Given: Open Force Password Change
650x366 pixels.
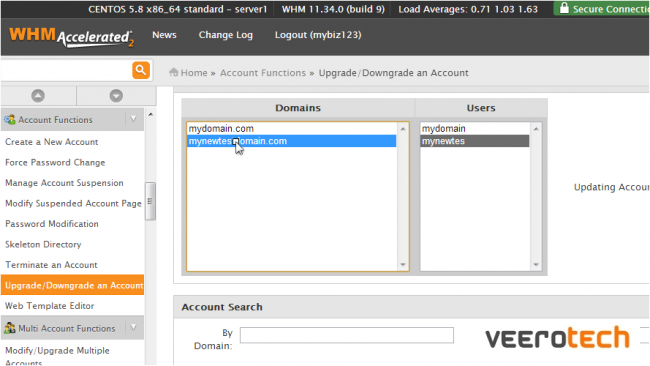Looking at the screenshot, I should point(55,162).
